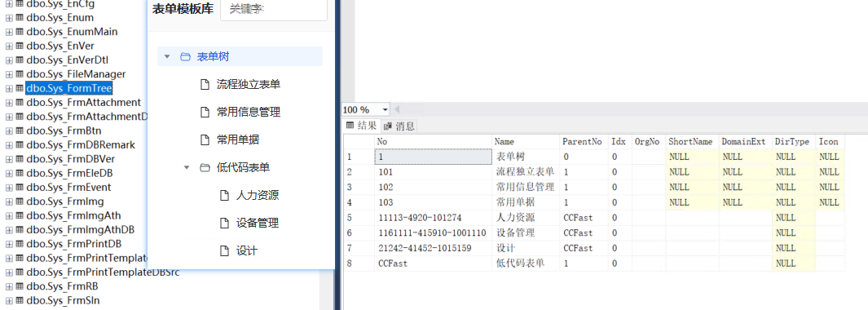Select the dbo.Sys_FrmAttachment table name

tap(84, 103)
